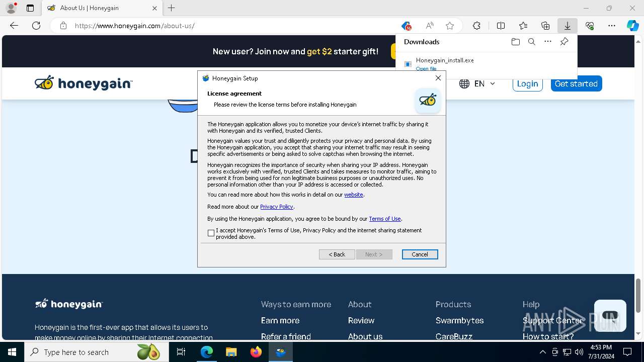This screenshot has width=644, height=362.
Task: Activate Read aloud icon
Action: pos(430,26)
